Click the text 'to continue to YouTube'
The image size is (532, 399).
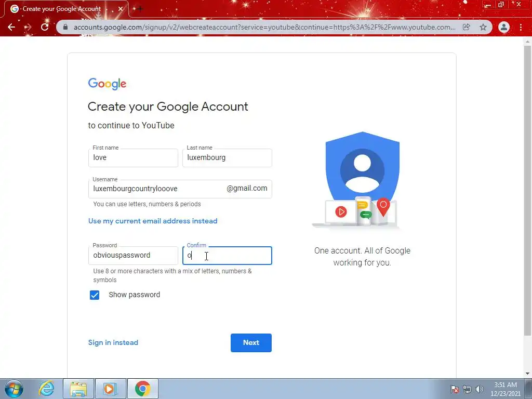tap(131, 126)
